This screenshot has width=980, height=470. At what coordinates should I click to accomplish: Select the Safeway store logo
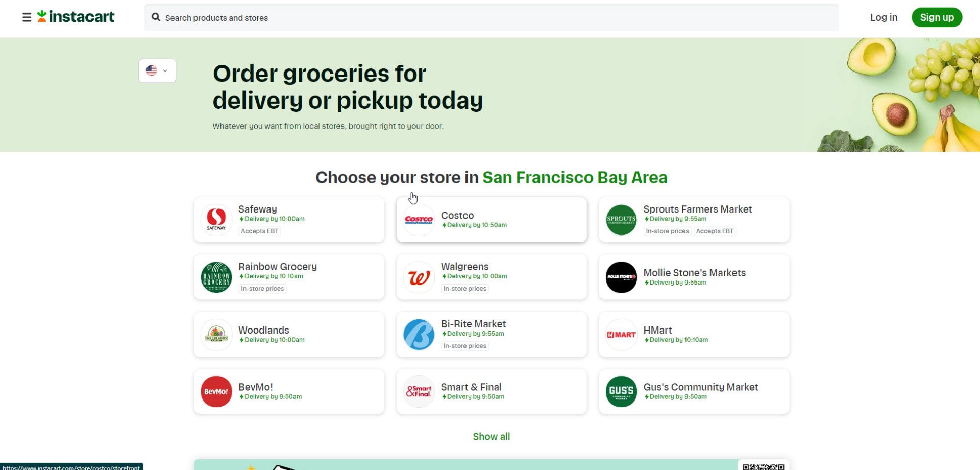[216, 219]
